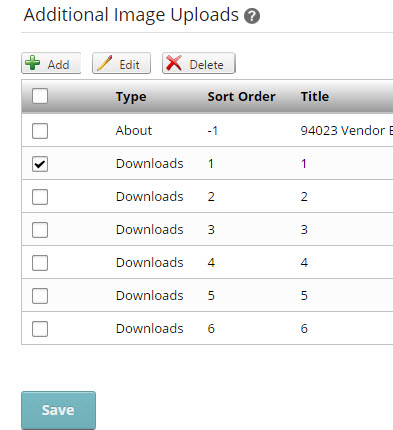Screen dimensions: 393x430
Task: Check the Downloads row 5 checkbox
Action: tap(40, 296)
